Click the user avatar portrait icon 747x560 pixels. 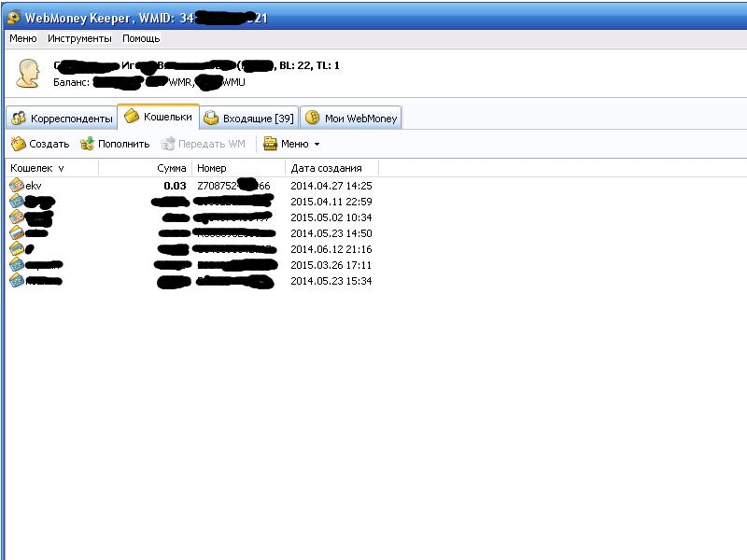tap(28, 74)
